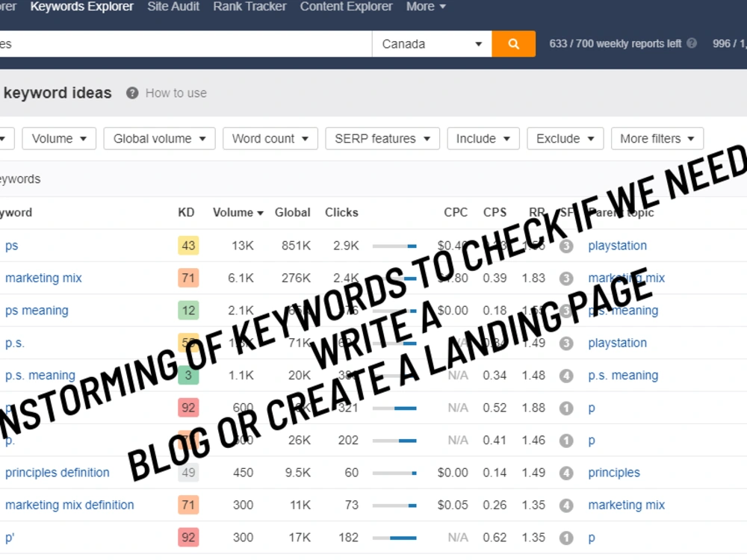
Task: Click the keyword search input field
Action: pyautogui.click(x=186, y=44)
